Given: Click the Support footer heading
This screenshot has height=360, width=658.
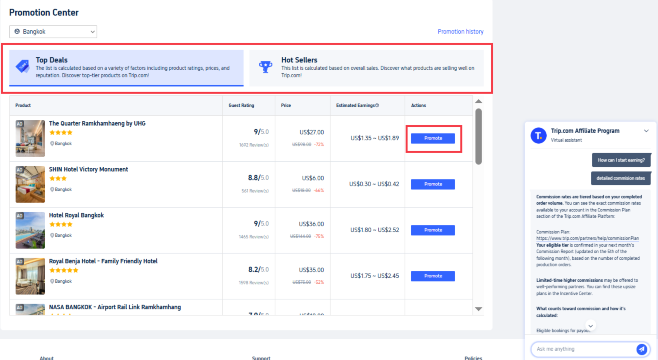Looking at the screenshot, I should (x=261, y=358).
